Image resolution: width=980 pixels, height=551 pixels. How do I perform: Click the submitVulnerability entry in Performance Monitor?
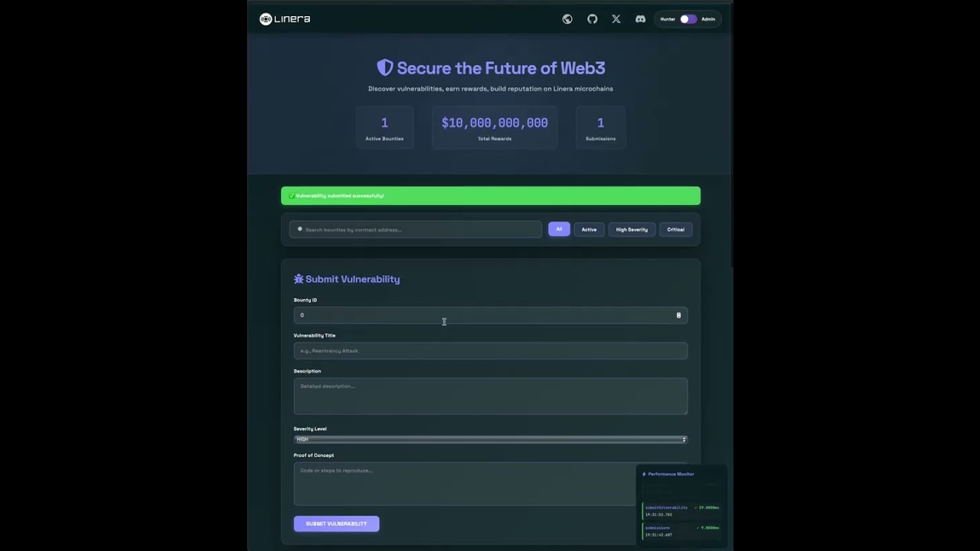click(682, 510)
